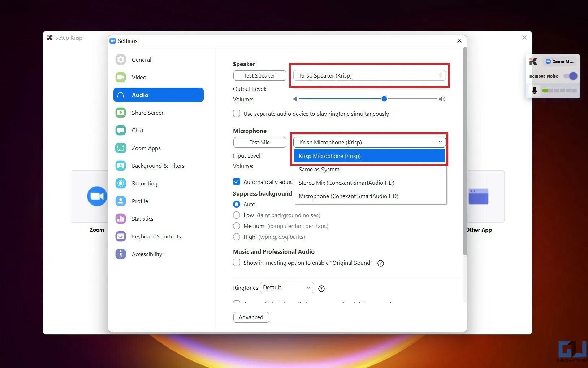588x368 pixels.
Task: Click the Krisp logo in widget
Action: [x=533, y=62]
